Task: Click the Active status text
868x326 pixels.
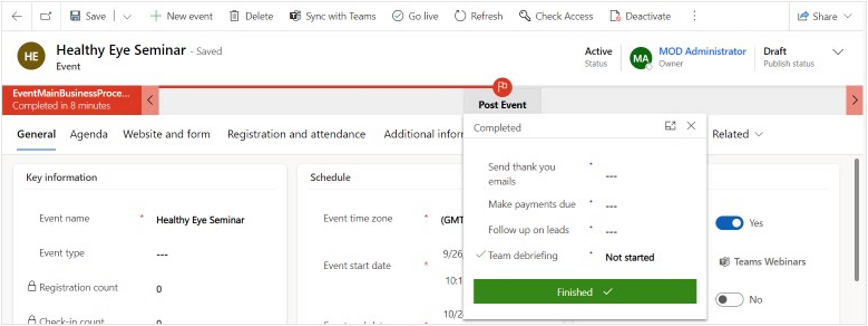Action: (x=598, y=51)
